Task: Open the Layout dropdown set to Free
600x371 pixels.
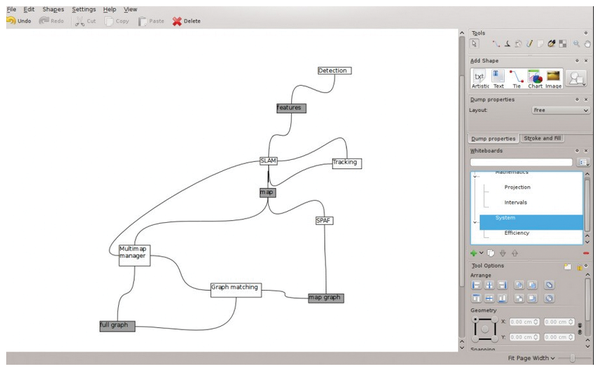Action: pyautogui.click(x=560, y=110)
